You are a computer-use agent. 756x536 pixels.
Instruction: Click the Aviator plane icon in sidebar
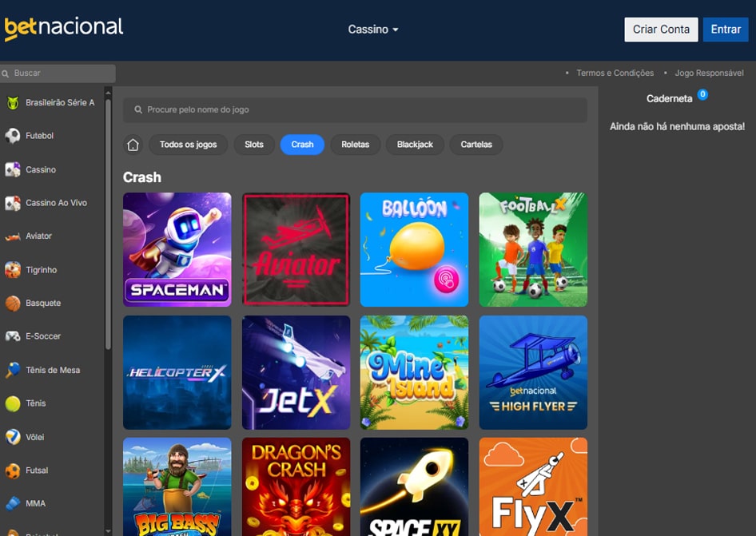click(x=13, y=236)
